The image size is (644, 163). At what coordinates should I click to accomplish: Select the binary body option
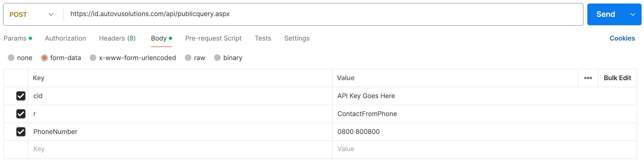(x=217, y=58)
